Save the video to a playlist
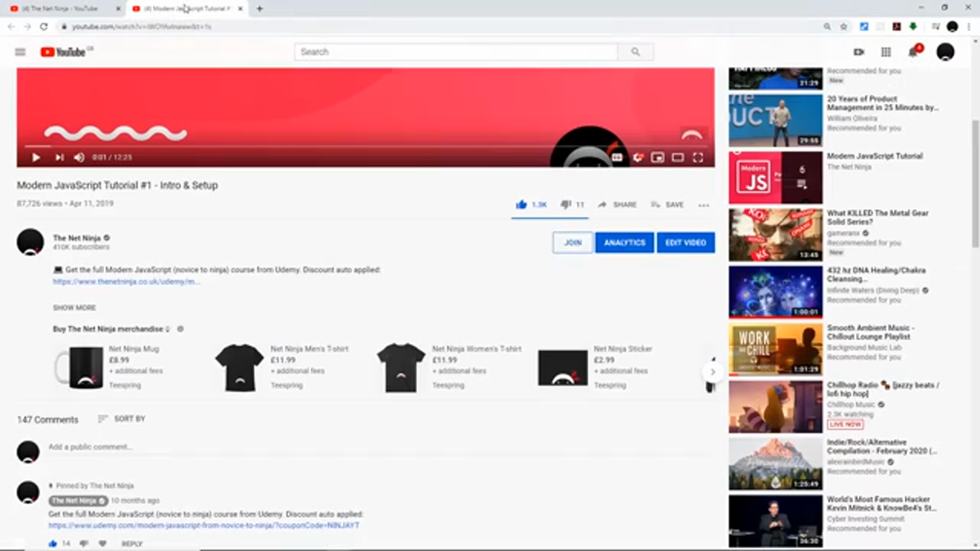Viewport: 980px width, 551px height. tap(667, 204)
